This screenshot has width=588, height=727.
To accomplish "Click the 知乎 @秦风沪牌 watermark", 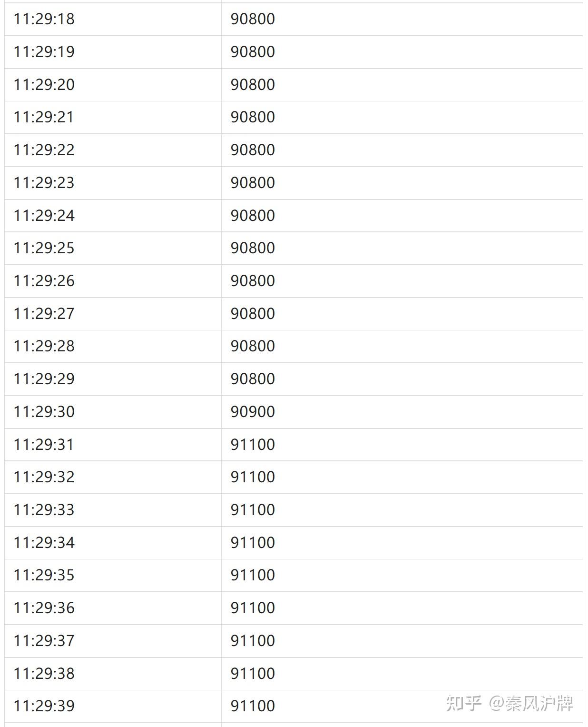I will pyautogui.click(x=510, y=703).
